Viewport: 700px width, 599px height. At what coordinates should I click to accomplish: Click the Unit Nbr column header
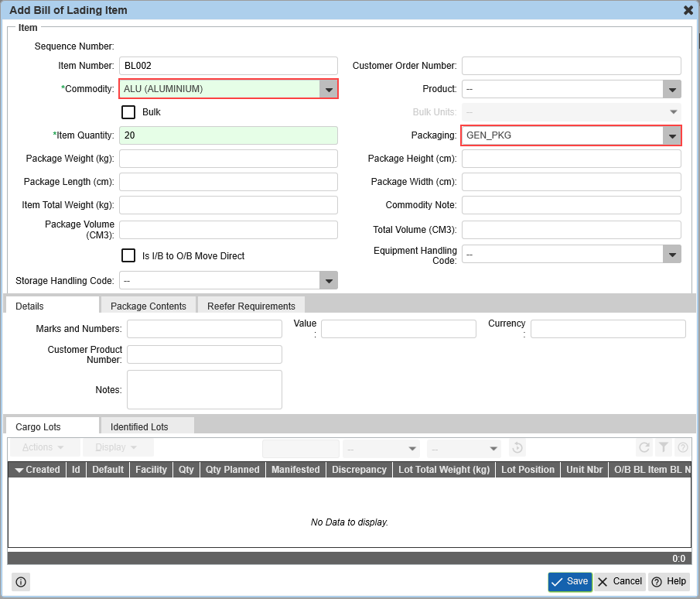coord(585,470)
